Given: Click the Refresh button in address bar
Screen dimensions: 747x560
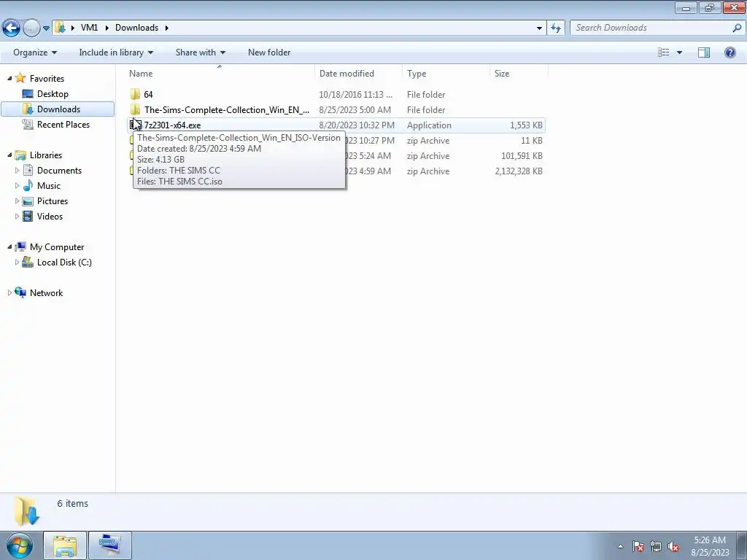Looking at the screenshot, I should click(x=555, y=28).
